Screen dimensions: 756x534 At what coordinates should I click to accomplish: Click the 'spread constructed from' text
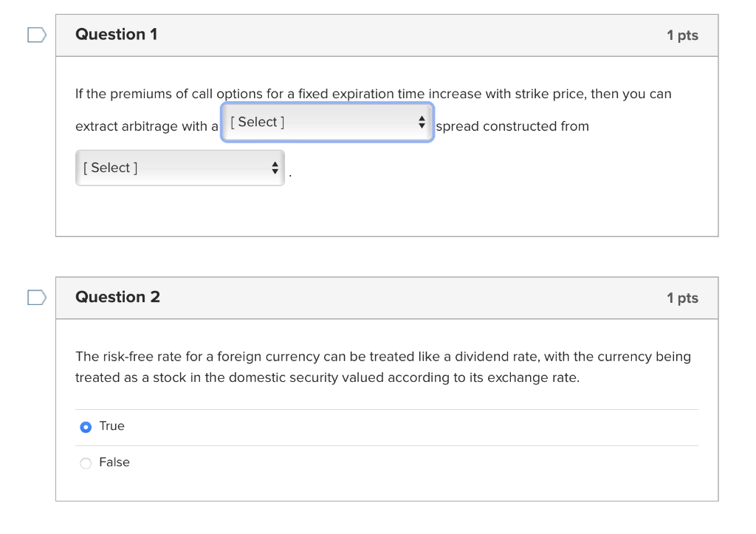[512, 126]
